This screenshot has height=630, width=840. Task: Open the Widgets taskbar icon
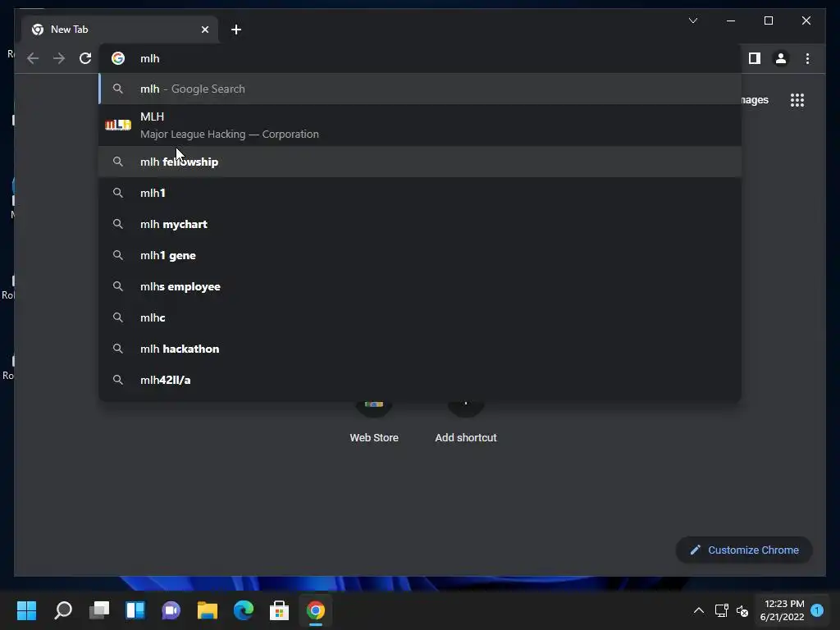tap(135, 610)
